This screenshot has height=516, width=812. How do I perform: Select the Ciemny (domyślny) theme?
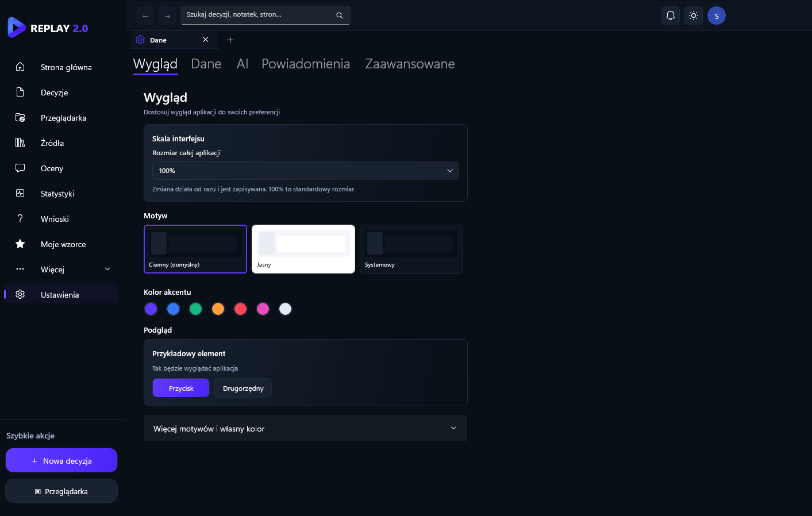pyautogui.click(x=195, y=249)
